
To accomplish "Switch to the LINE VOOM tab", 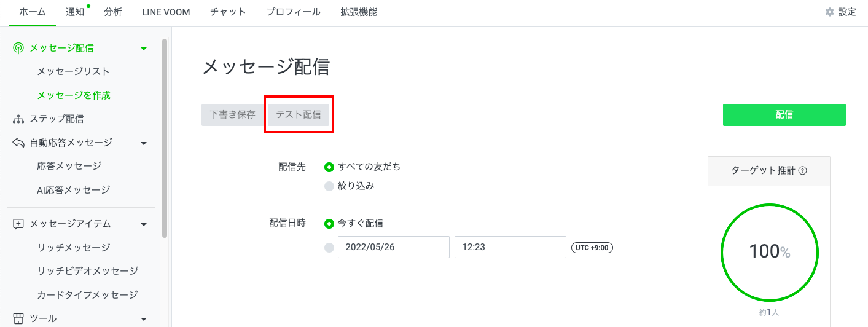I will tap(166, 12).
